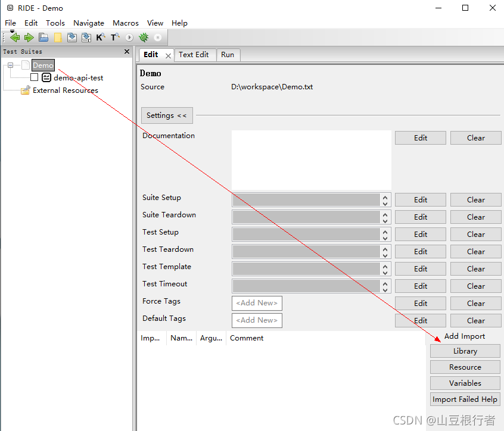The image size is (504, 431).
Task: Click the Save toolbar icon
Action: tap(72, 38)
